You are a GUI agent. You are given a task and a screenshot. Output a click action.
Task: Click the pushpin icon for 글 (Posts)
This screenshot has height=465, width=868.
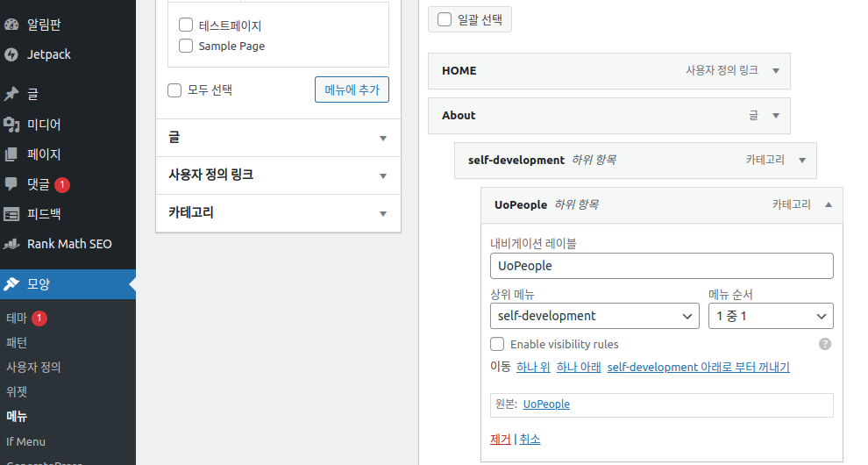11,94
